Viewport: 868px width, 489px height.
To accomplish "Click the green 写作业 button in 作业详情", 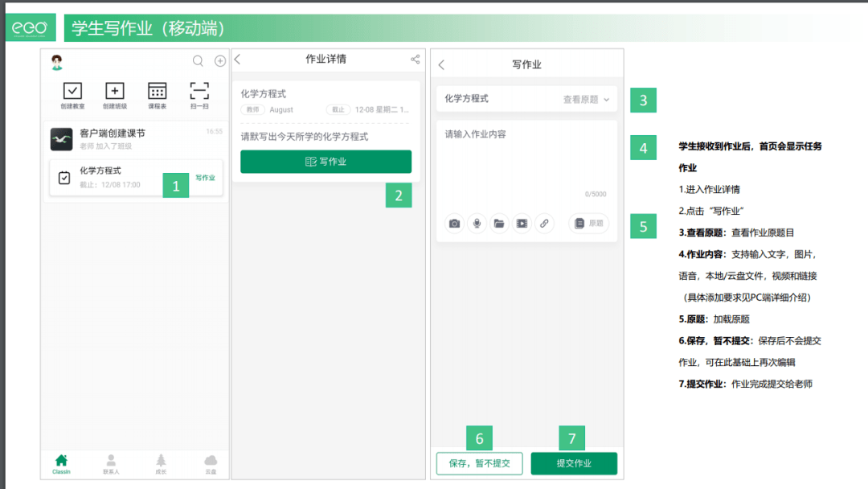I will [326, 162].
